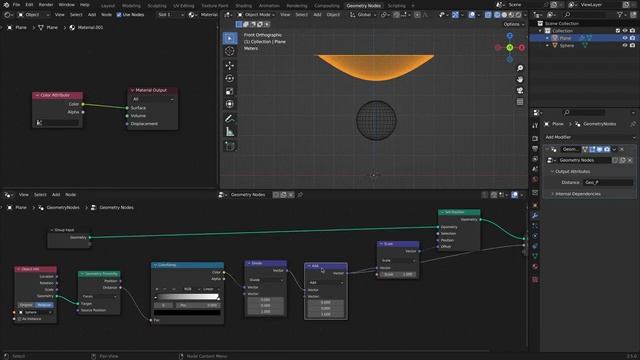Remove the GeometryNodes modifier with X
Viewport: 640px width, 360px height.
click(x=622, y=149)
